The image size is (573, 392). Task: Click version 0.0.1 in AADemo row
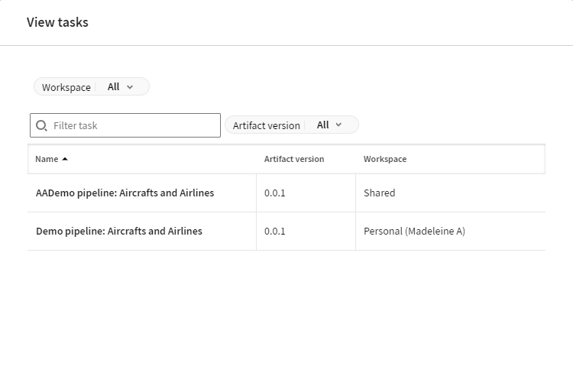coord(275,193)
